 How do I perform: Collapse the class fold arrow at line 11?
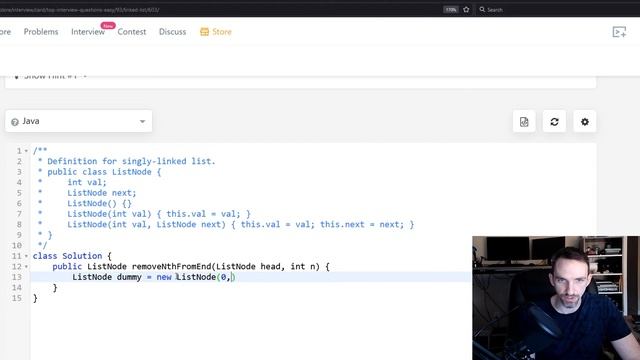tap(27, 256)
